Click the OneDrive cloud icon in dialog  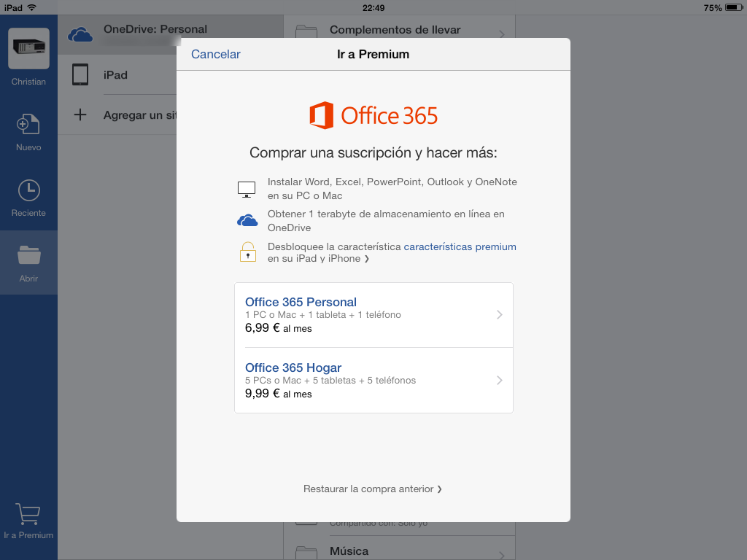[247, 220]
